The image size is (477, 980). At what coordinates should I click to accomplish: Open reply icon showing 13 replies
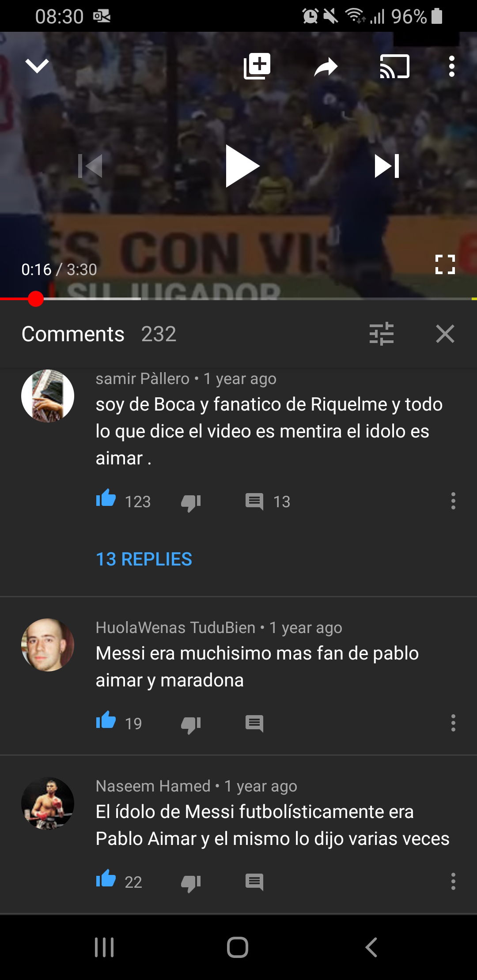(x=254, y=501)
